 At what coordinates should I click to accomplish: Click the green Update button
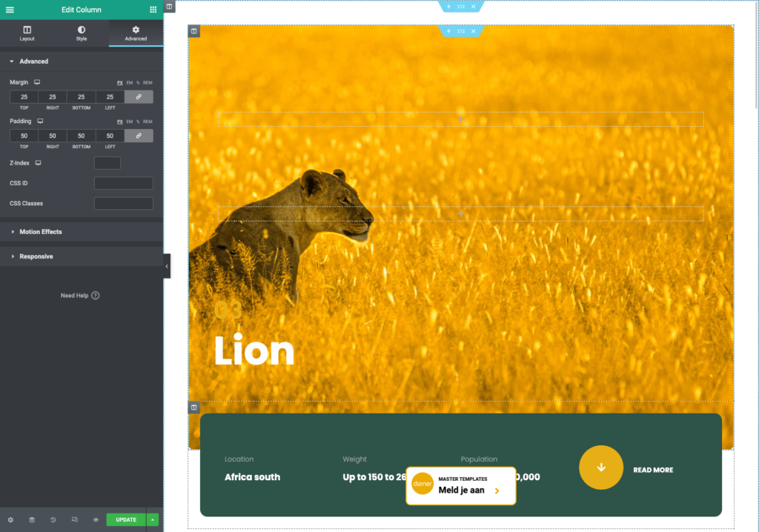pyautogui.click(x=126, y=519)
